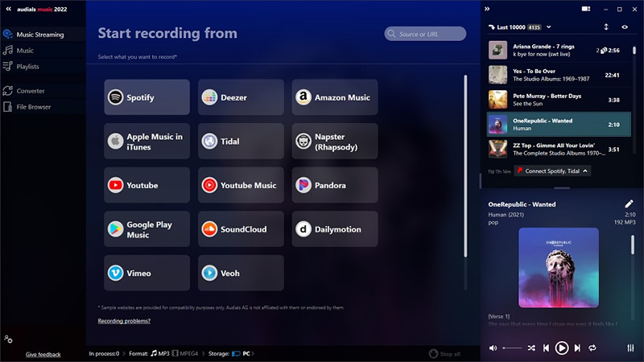Screen dimensions: 644x362
Task: Open the Converter section
Action: 43,91
